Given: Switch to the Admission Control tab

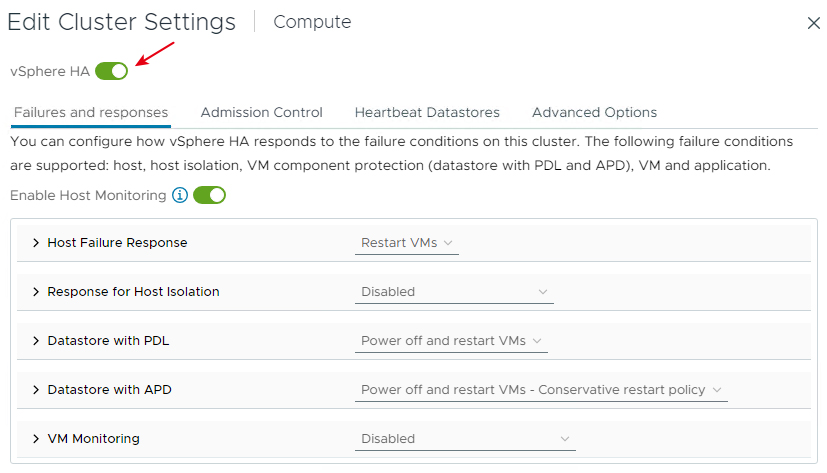Looking at the screenshot, I should 261,112.
